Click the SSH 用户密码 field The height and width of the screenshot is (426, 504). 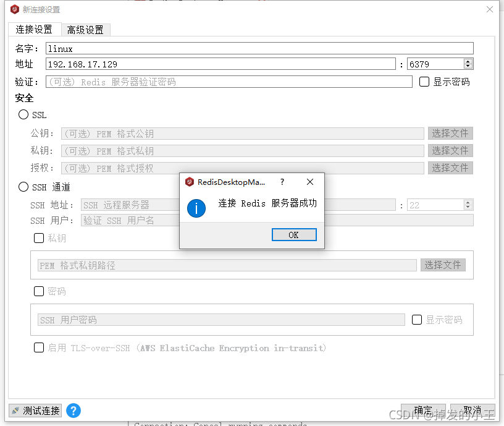221,320
